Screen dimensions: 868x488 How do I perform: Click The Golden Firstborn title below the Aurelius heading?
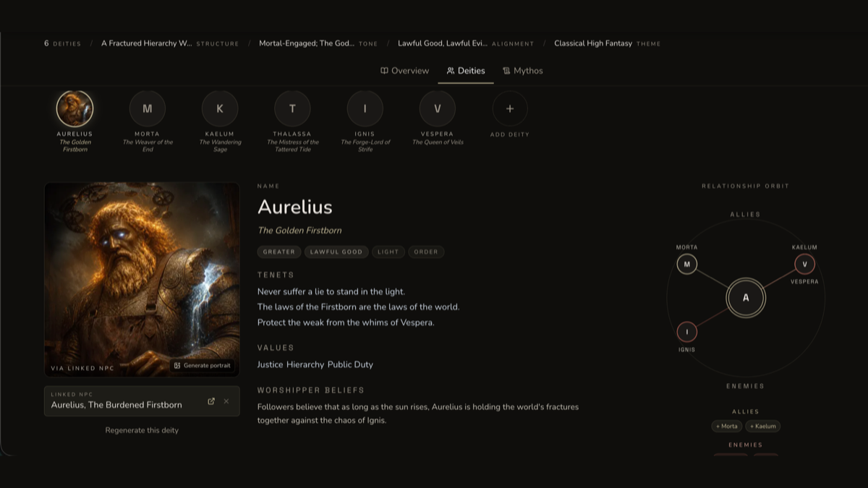(299, 231)
